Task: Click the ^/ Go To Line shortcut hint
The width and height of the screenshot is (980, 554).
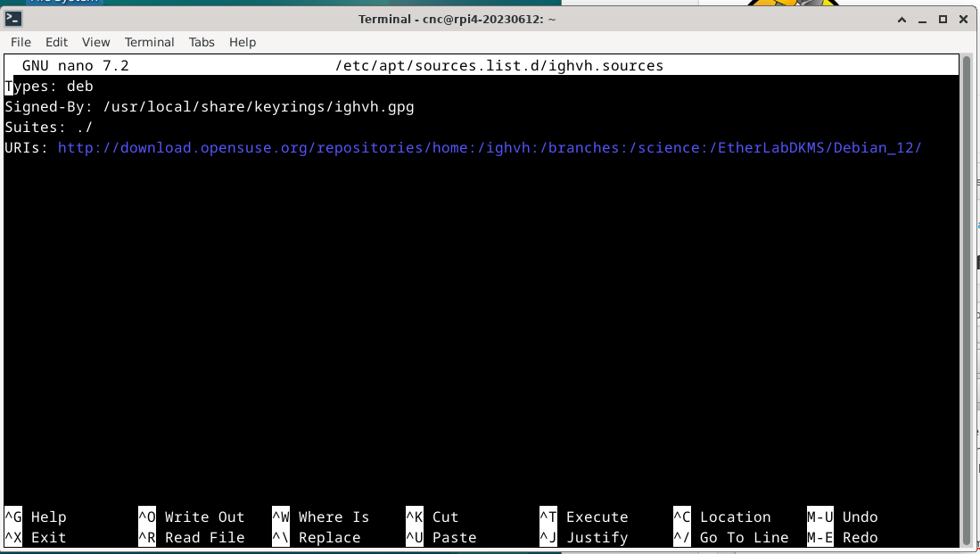Action: (x=731, y=538)
